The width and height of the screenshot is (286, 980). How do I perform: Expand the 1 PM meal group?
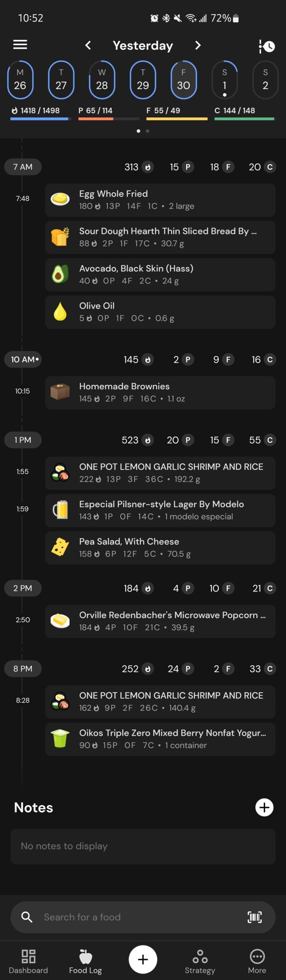point(23,440)
